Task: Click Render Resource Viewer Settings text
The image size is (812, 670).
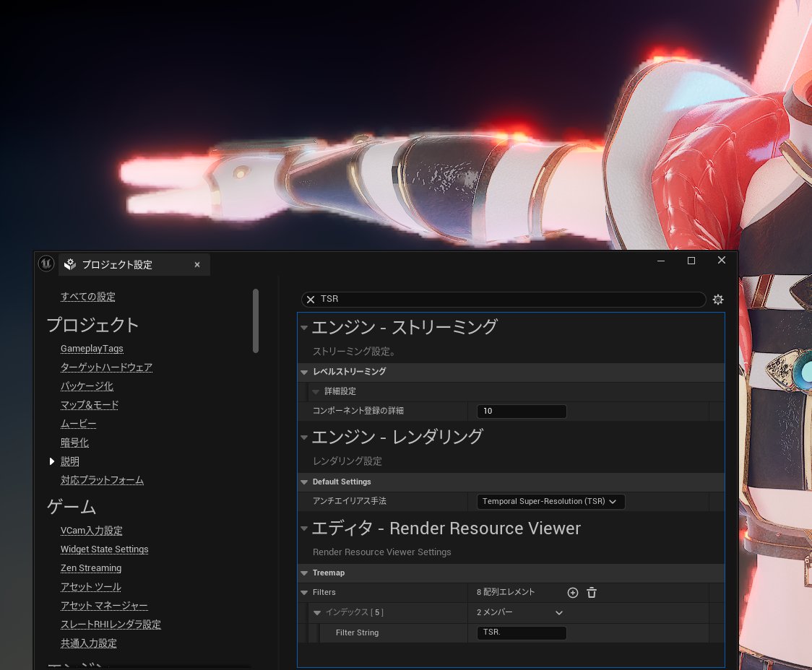Action: click(381, 552)
